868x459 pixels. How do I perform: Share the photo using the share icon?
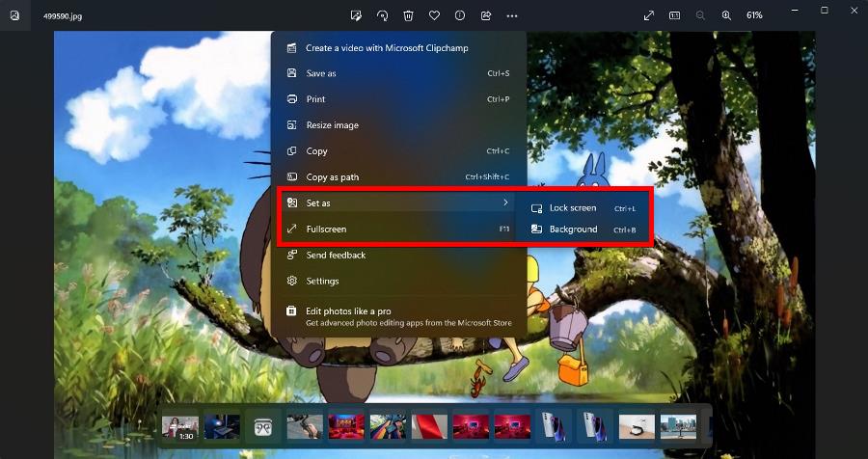(486, 15)
